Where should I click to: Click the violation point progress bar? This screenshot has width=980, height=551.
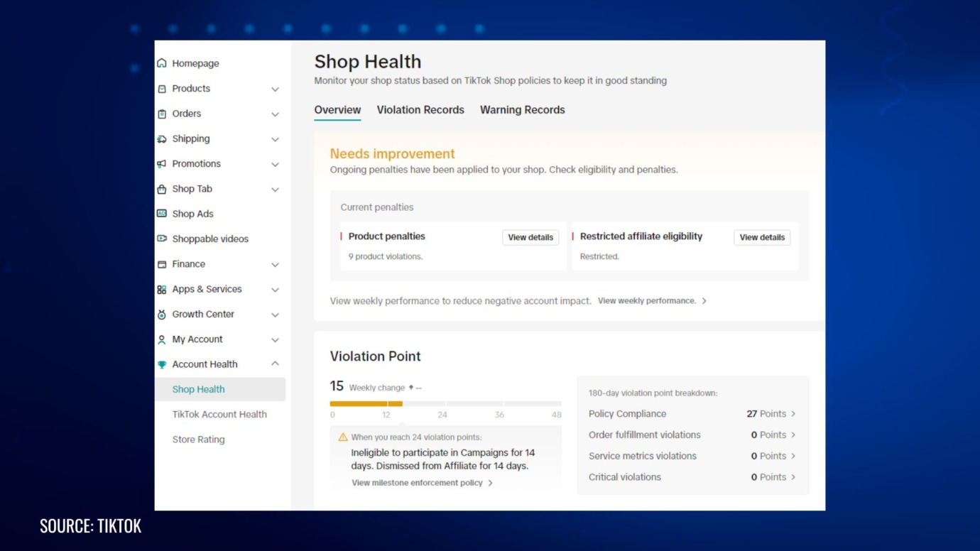pyautogui.click(x=445, y=403)
